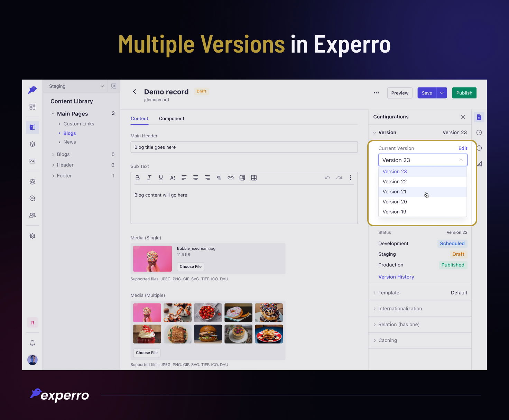
Task: Select the burger thumbnail in Media (Multiple)
Action: point(208,334)
